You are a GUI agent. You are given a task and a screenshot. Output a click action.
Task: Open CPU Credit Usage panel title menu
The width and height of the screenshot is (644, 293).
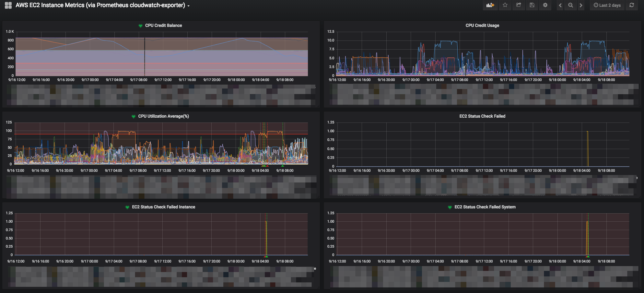[482, 25]
